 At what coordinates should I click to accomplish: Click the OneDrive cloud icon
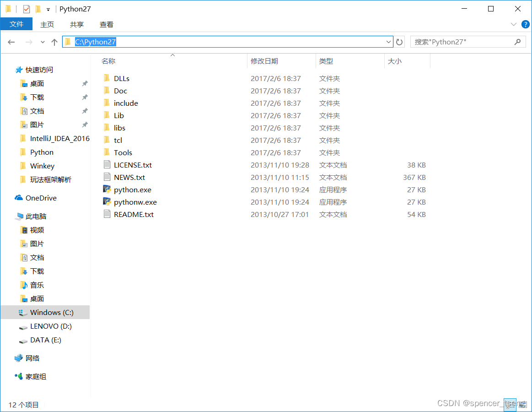coord(19,198)
